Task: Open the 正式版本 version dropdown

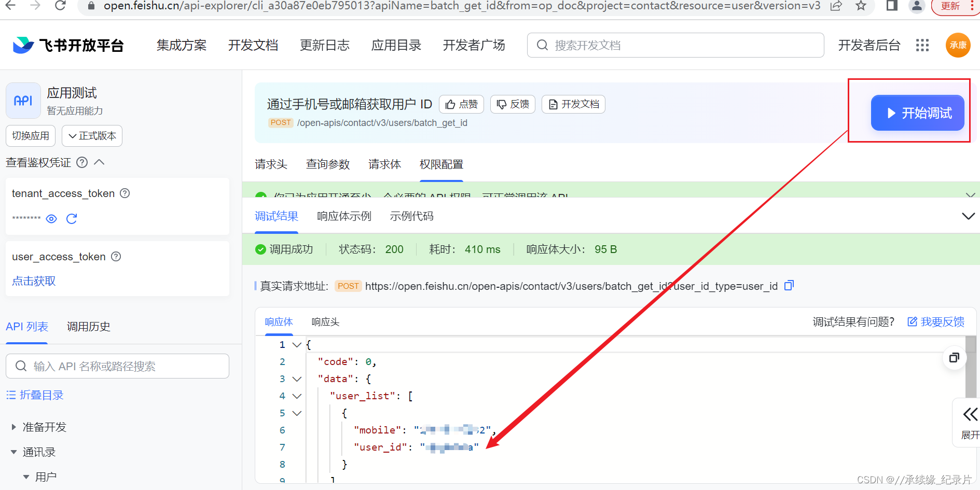Action: [92, 136]
